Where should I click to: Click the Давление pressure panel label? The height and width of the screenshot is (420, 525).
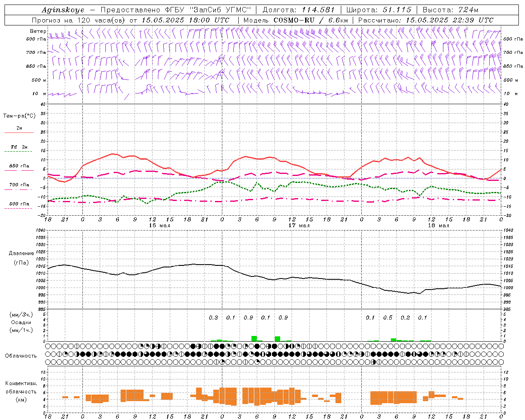click(x=21, y=253)
